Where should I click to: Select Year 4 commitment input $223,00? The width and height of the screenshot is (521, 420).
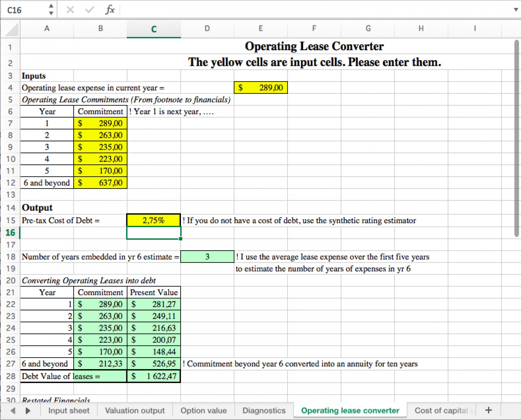click(x=100, y=159)
